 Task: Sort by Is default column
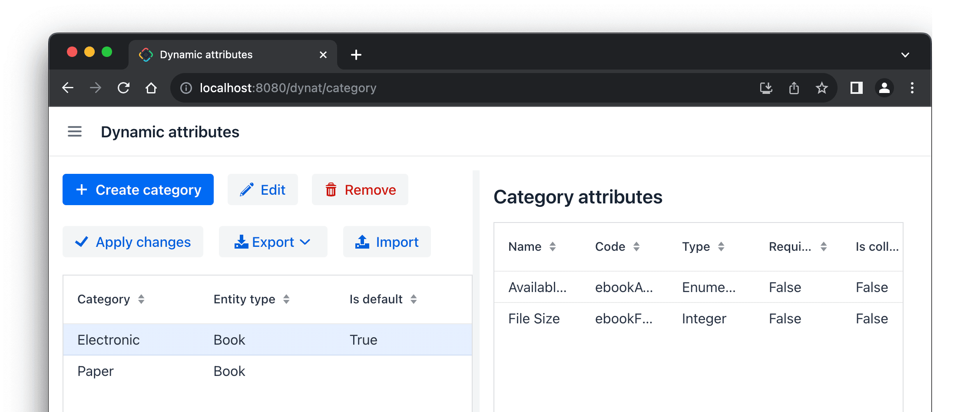click(x=414, y=299)
